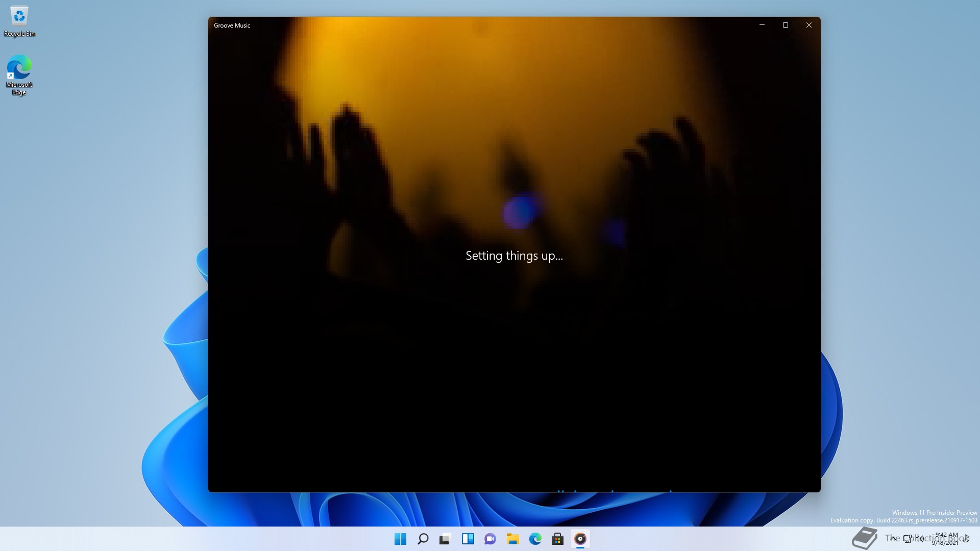Click the 'Setting things up...' message
The height and width of the screenshot is (551, 980).
[x=514, y=256]
